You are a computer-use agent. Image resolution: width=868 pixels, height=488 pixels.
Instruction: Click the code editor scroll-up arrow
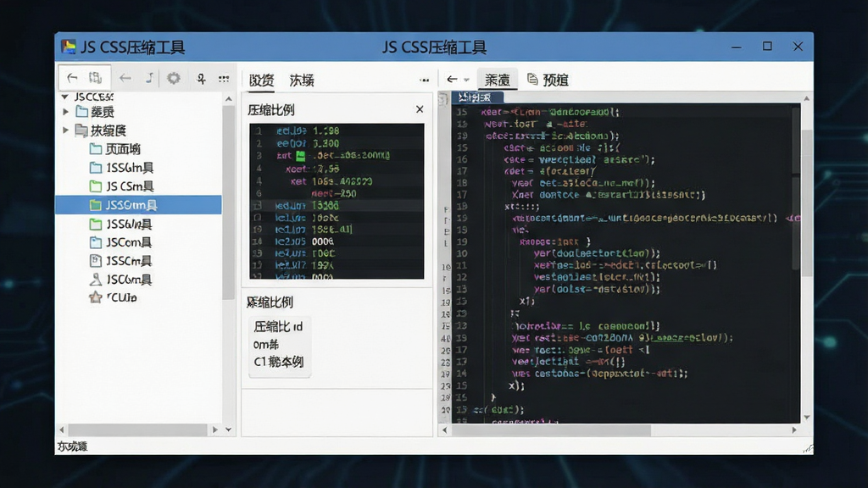(x=807, y=98)
